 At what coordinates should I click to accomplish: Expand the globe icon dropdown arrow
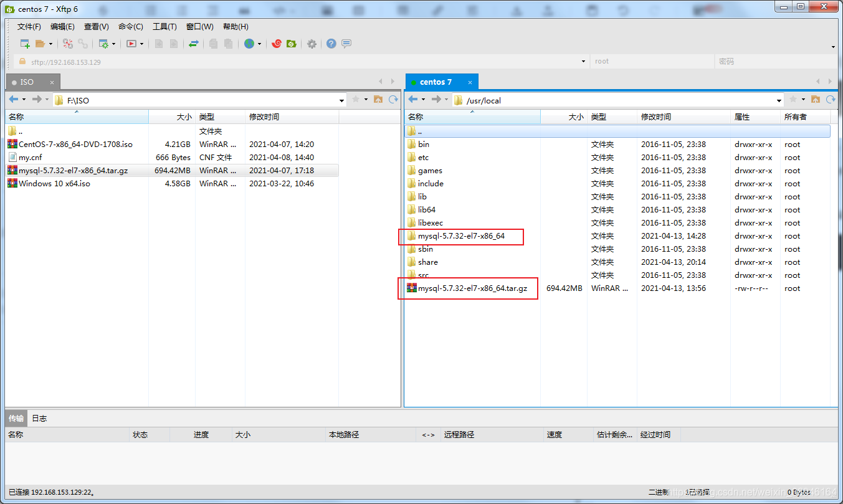[x=260, y=44]
